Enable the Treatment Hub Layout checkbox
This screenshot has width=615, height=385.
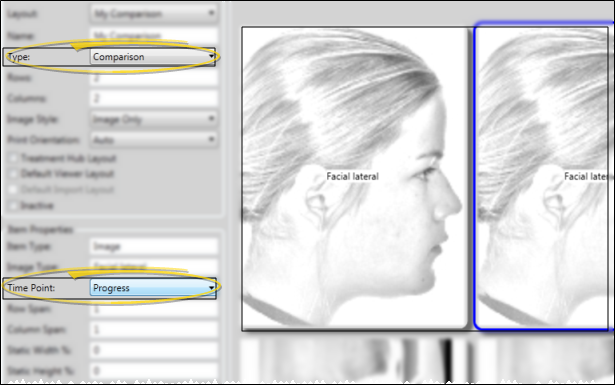14,158
